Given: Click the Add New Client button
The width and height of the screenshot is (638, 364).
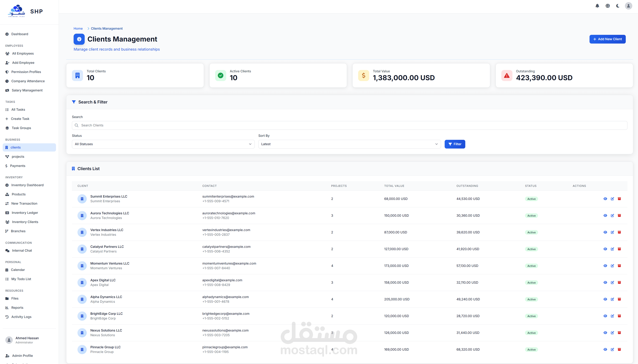Looking at the screenshot, I should click(607, 39).
